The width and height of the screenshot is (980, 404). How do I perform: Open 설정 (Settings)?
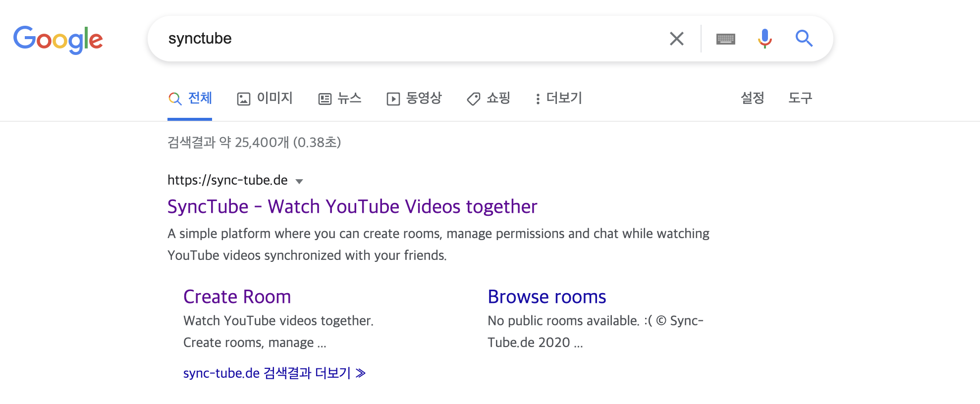tap(752, 98)
